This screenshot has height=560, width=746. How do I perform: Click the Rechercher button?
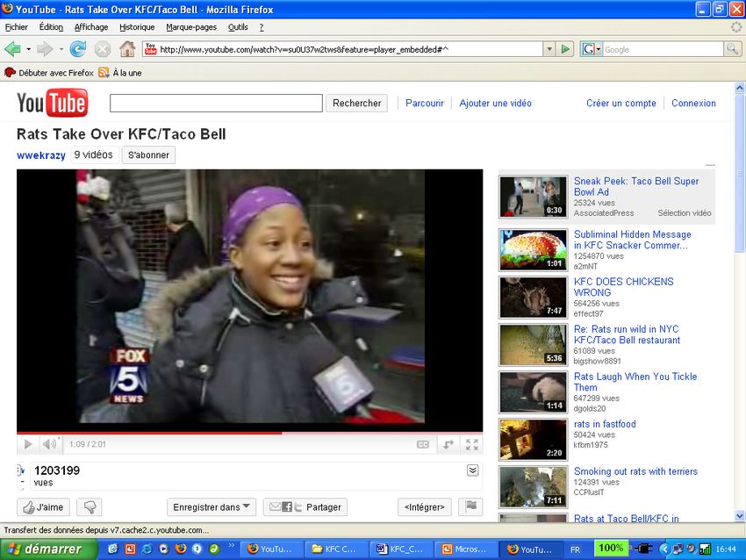tap(357, 104)
